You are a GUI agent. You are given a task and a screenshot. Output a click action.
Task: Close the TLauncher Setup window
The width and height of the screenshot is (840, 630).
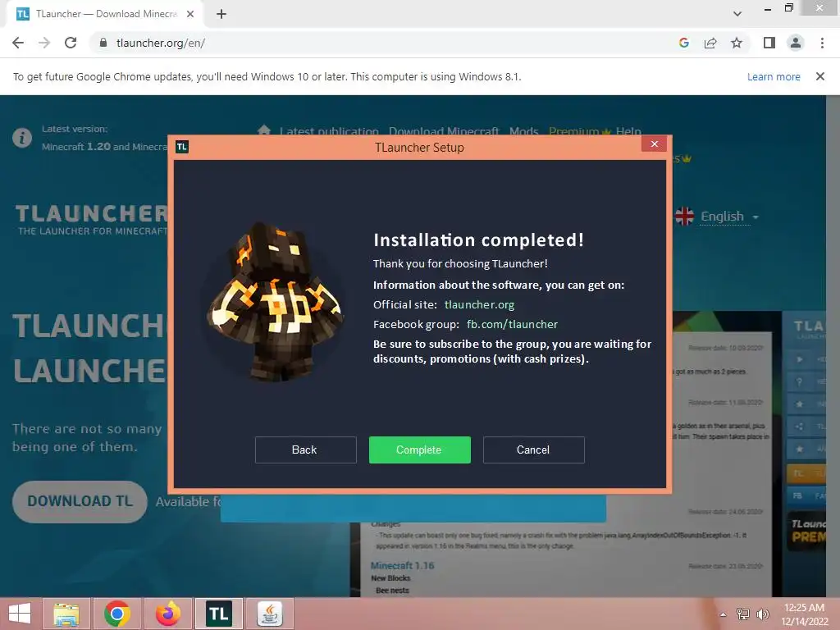654,144
